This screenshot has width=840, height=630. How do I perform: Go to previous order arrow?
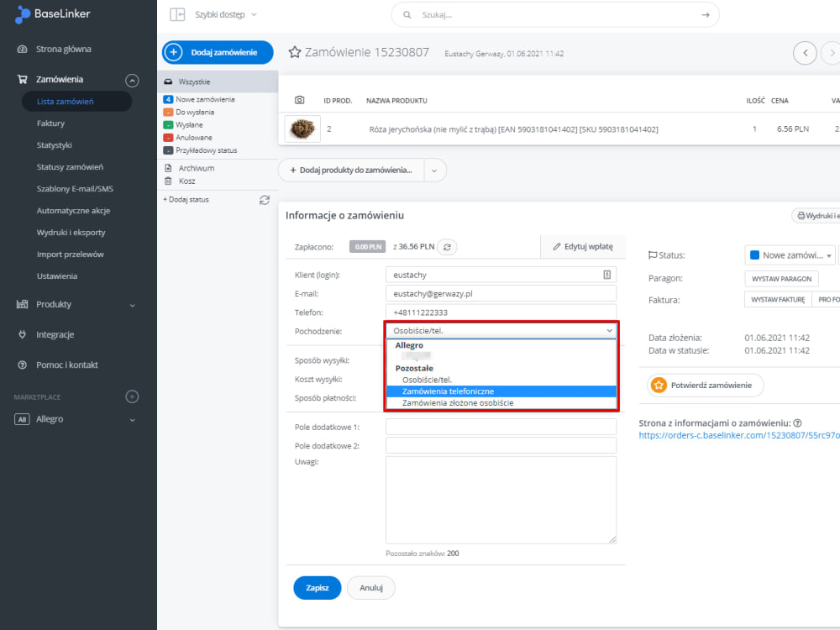tap(805, 53)
